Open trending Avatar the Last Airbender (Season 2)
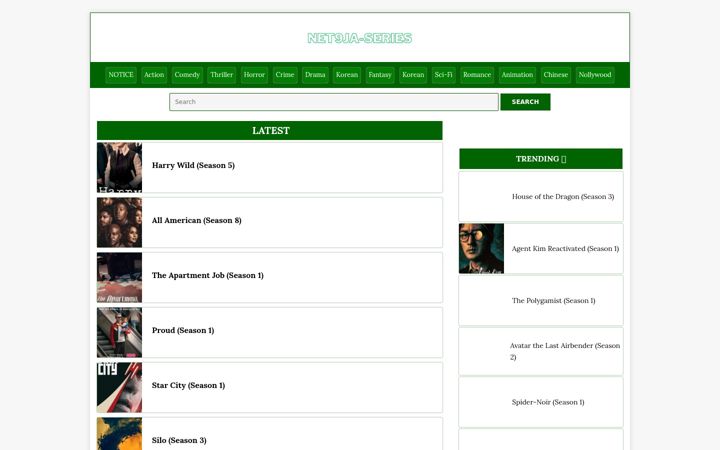 click(x=565, y=351)
